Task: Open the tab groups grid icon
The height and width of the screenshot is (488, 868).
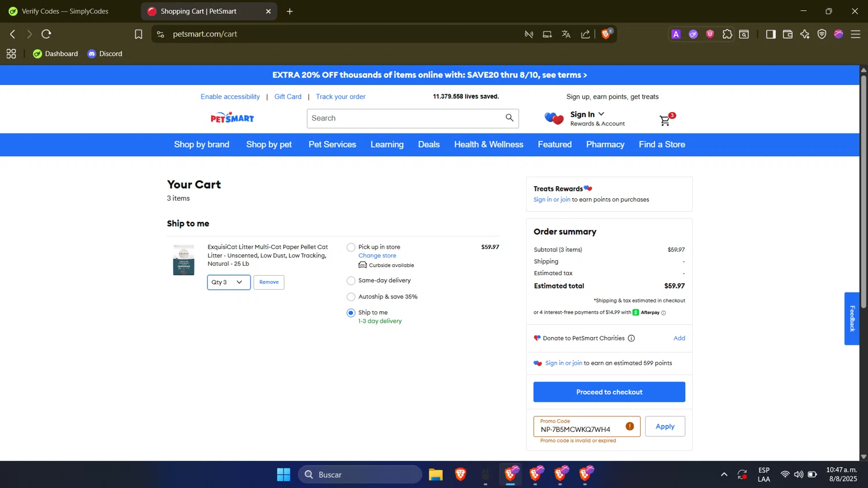Action: point(11,54)
